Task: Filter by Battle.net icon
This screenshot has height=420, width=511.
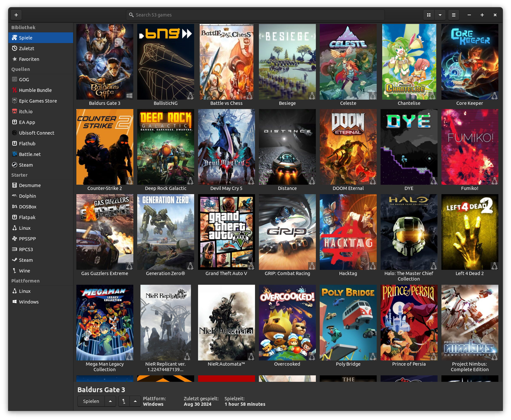Action: click(x=15, y=154)
